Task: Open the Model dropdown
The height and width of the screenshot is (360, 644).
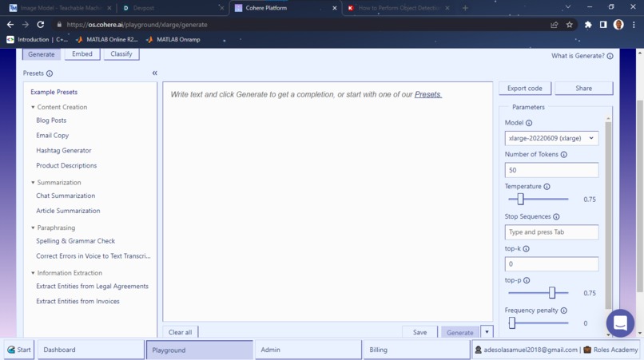Action: [551, 138]
